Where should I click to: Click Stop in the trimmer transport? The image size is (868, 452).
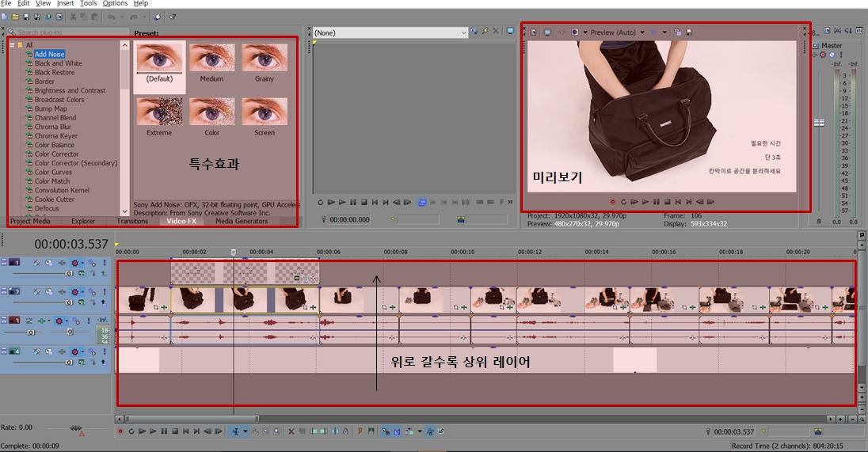[x=364, y=203]
